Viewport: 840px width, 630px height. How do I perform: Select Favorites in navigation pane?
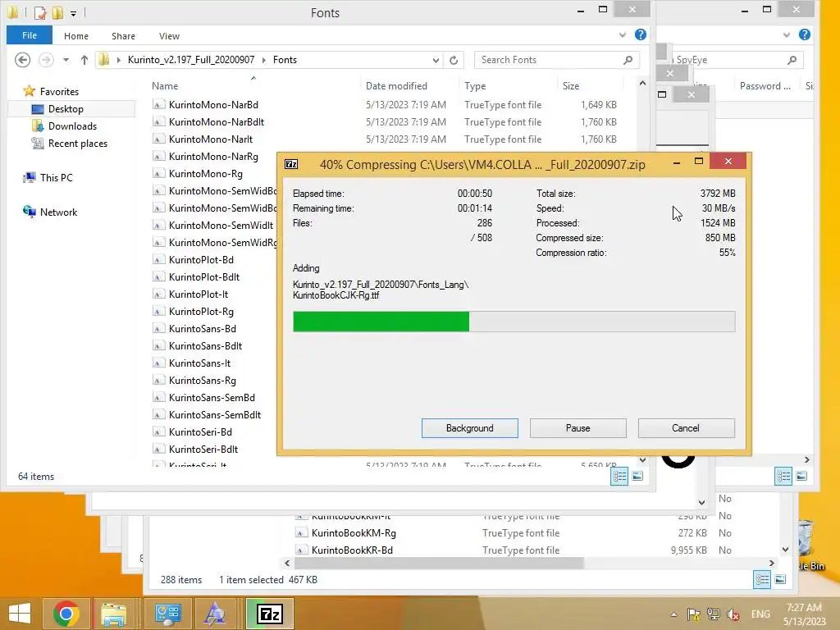(x=59, y=92)
